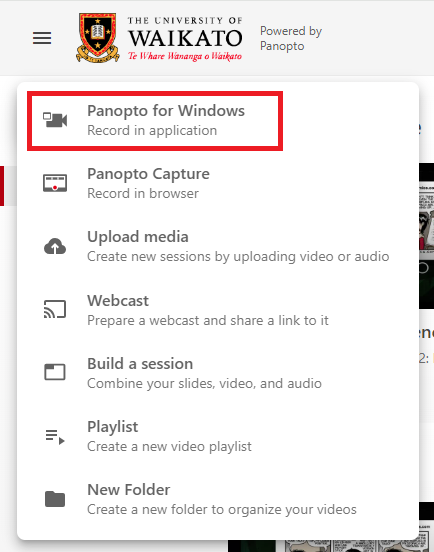434x552 pixels.
Task: Choose Panopto Capture to record in browser
Action: tap(218, 183)
